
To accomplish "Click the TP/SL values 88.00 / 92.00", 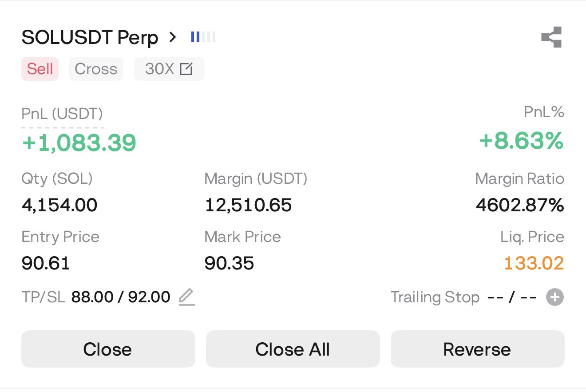I will (x=121, y=297).
